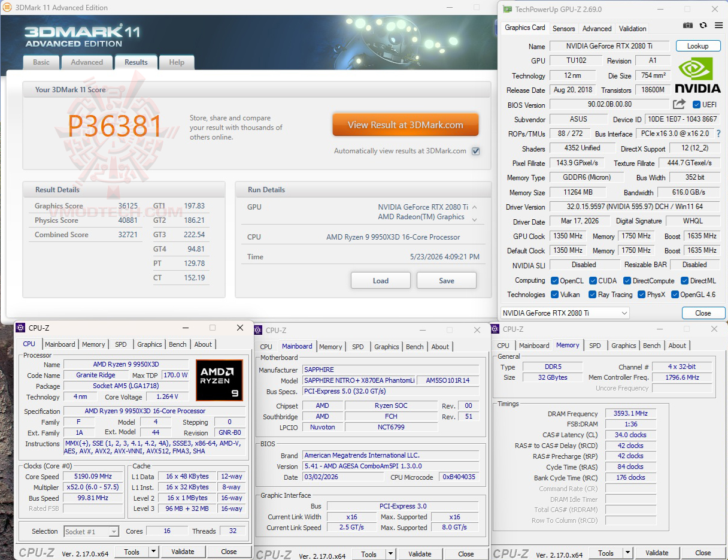Click the Driver Version field in GPU-Z

click(x=635, y=207)
